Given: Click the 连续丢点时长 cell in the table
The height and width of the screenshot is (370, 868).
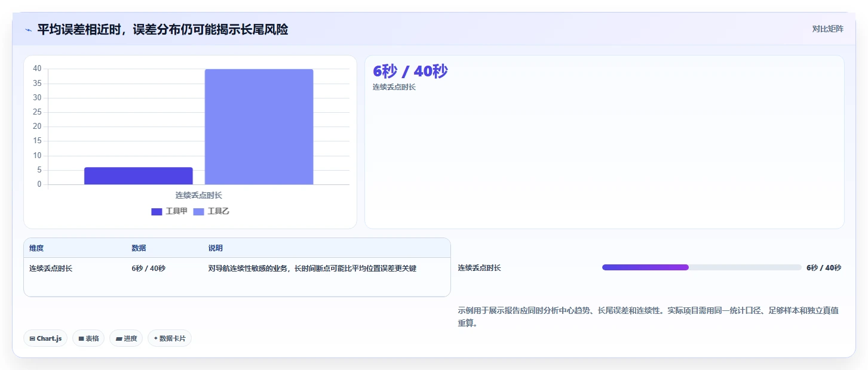Looking at the screenshot, I should click(x=51, y=269).
